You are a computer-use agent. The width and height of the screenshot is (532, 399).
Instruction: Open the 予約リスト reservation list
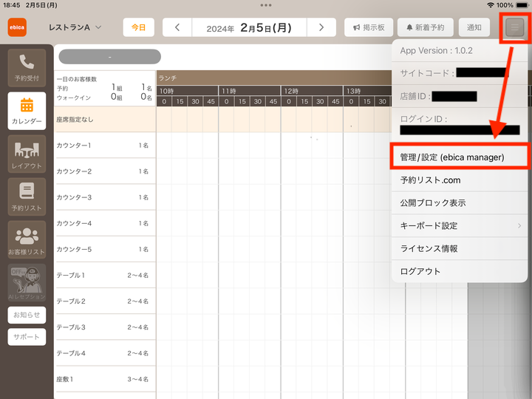click(27, 197)
